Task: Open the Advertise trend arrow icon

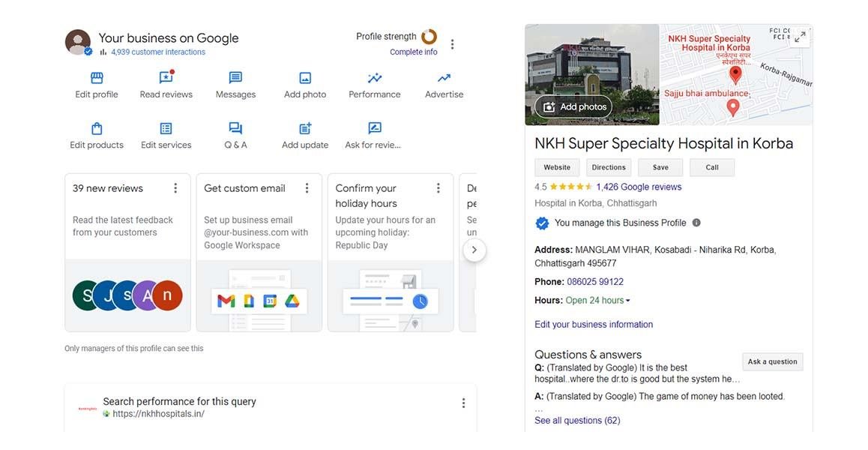Action: pos(444,77)
